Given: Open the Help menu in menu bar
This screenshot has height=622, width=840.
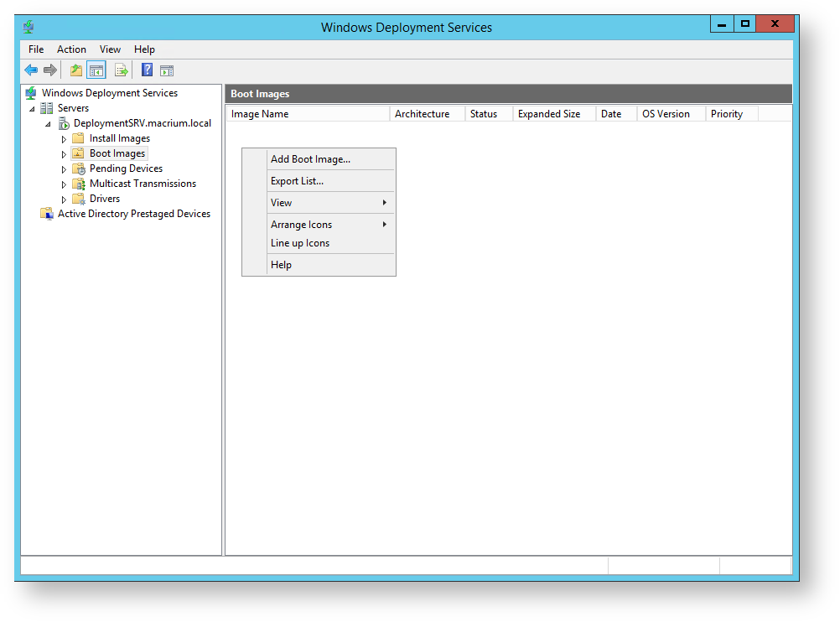Looking at the screenshot, I should pyautogui.click(x=144, y=49).
